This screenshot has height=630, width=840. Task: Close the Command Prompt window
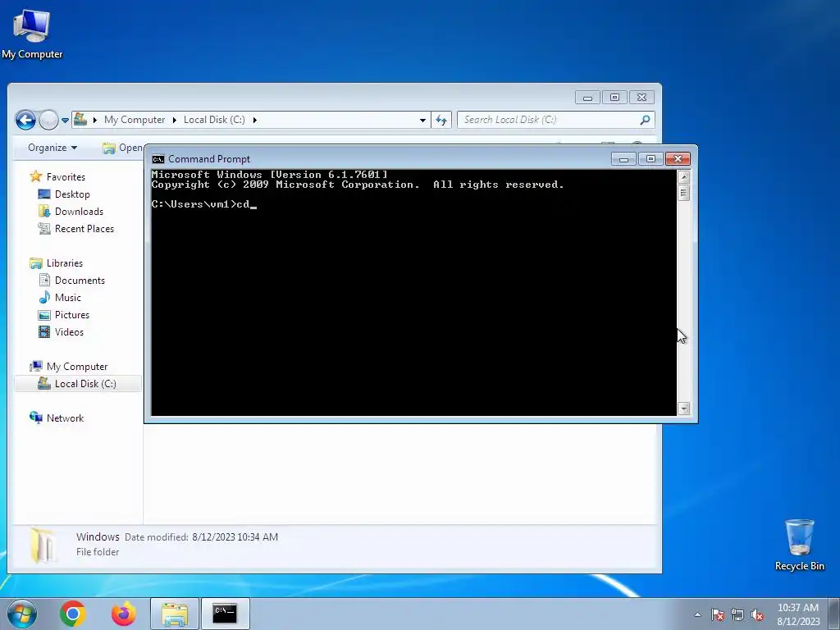(x=678, y=159)
